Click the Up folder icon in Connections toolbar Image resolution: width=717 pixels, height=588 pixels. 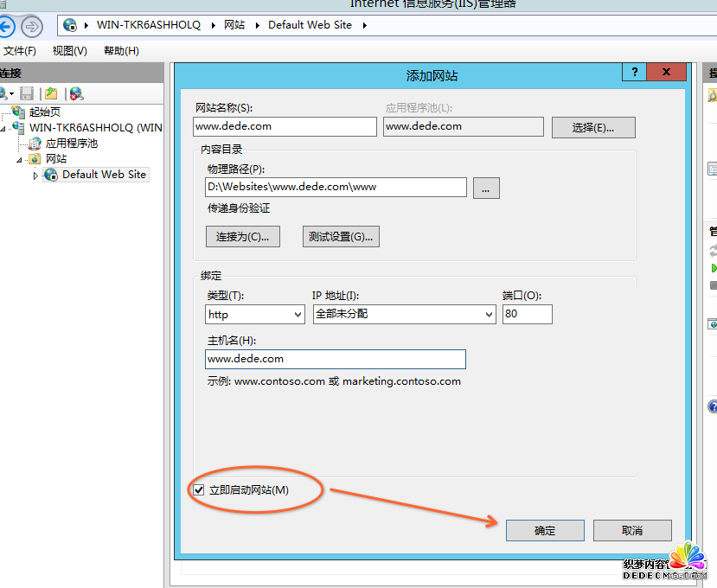(52, 93)
